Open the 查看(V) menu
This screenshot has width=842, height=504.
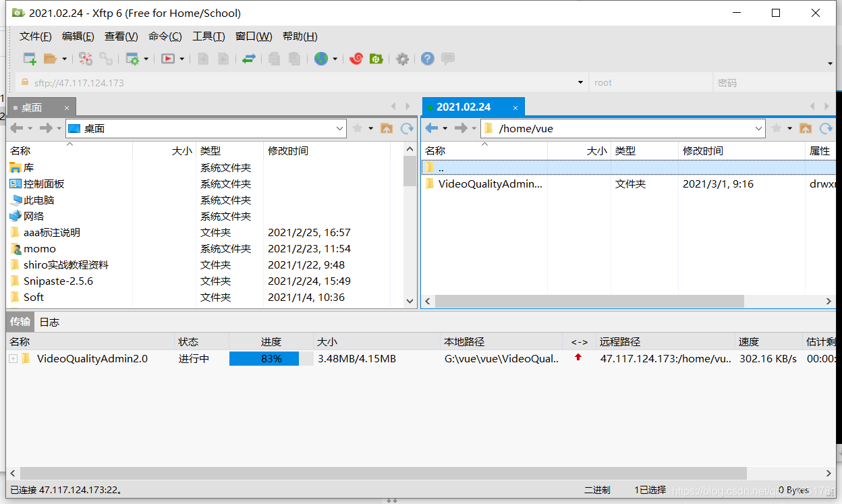[x=121, y=36]
